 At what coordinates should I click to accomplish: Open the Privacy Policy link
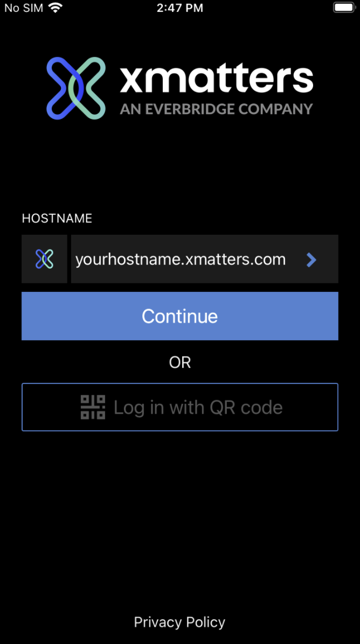179,622
